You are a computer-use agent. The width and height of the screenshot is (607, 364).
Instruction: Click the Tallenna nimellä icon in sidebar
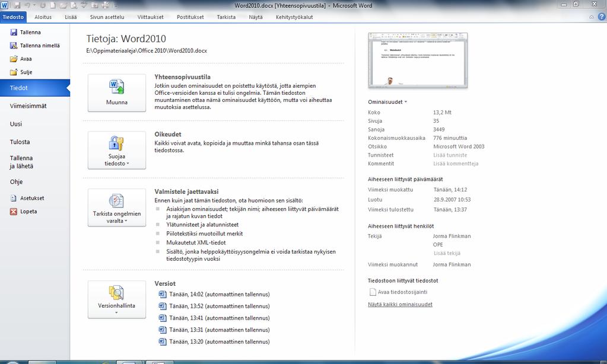[14, 46]
